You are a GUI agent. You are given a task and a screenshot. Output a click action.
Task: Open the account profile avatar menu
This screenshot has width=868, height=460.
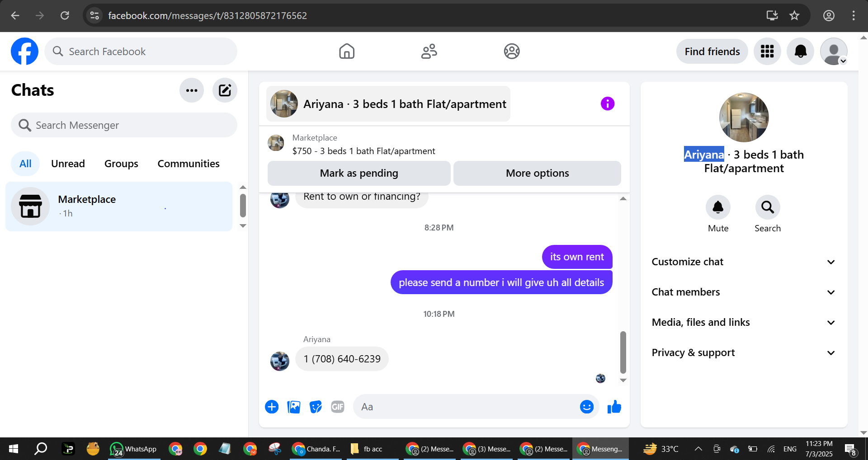coord(834,51)
